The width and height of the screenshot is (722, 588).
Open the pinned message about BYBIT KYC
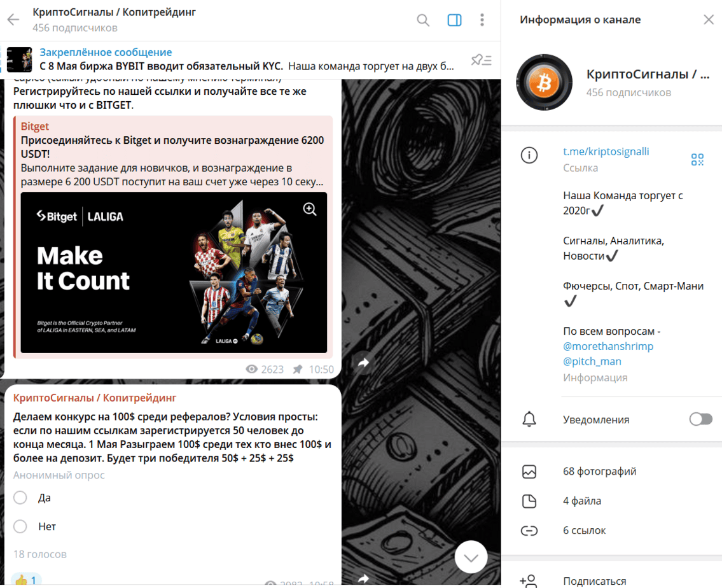pyautogui.click(x=247, y=59)
